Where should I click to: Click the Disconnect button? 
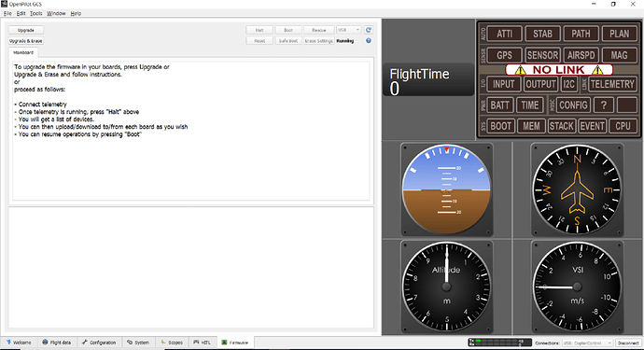(x=628, y=343)
